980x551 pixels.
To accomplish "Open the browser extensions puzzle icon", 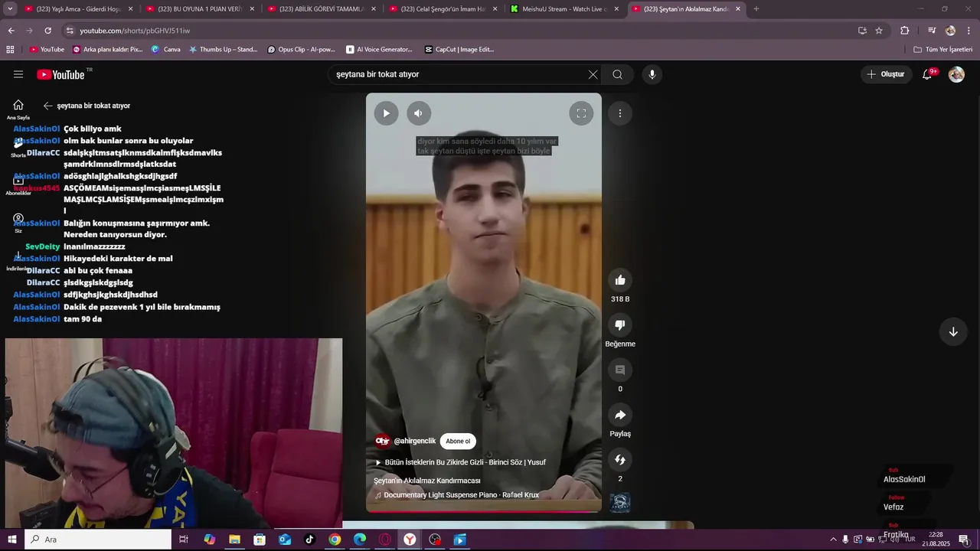I will [x=905, y=31].
